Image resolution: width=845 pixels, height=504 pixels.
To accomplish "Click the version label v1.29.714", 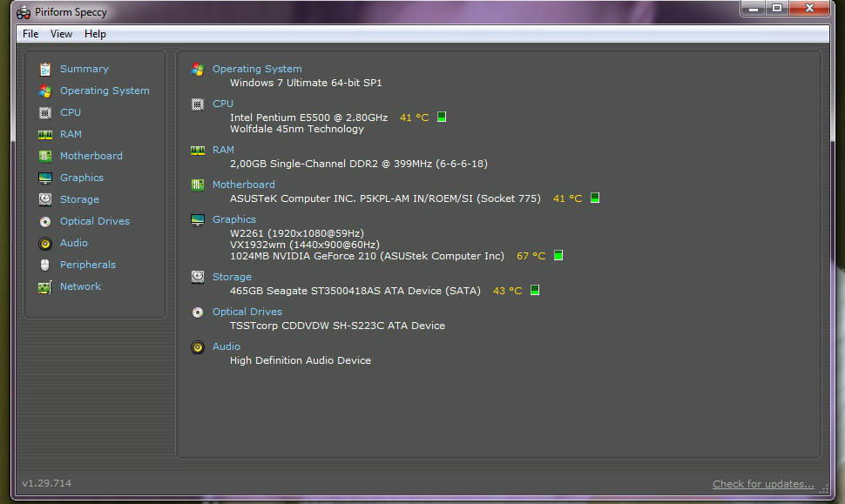I will (46, 483).
